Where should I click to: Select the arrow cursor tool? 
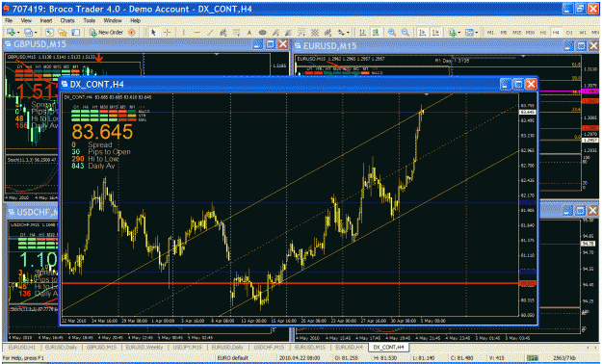[x=153, y=33]
